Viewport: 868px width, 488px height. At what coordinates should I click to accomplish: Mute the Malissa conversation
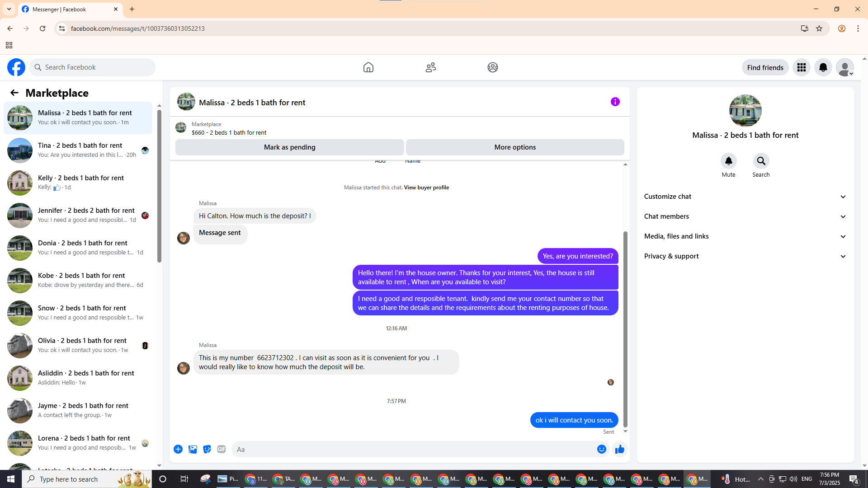coord(728,161)
